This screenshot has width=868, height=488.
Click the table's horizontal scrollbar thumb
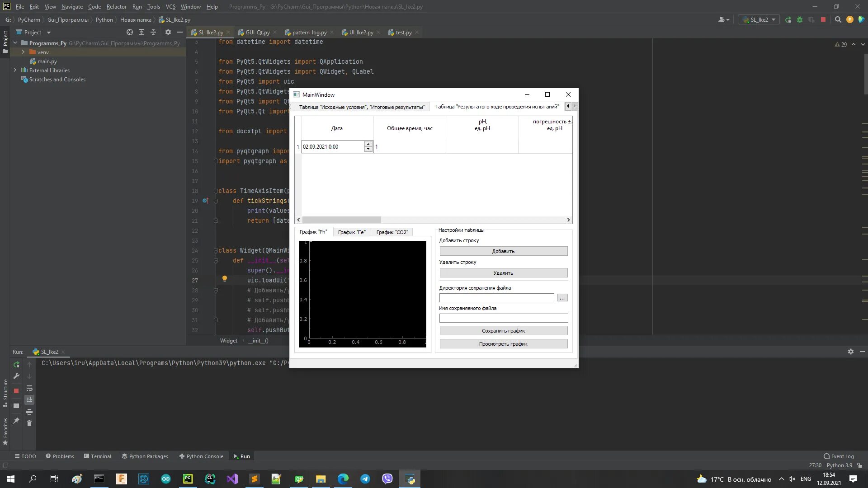(x=342, y=220)
